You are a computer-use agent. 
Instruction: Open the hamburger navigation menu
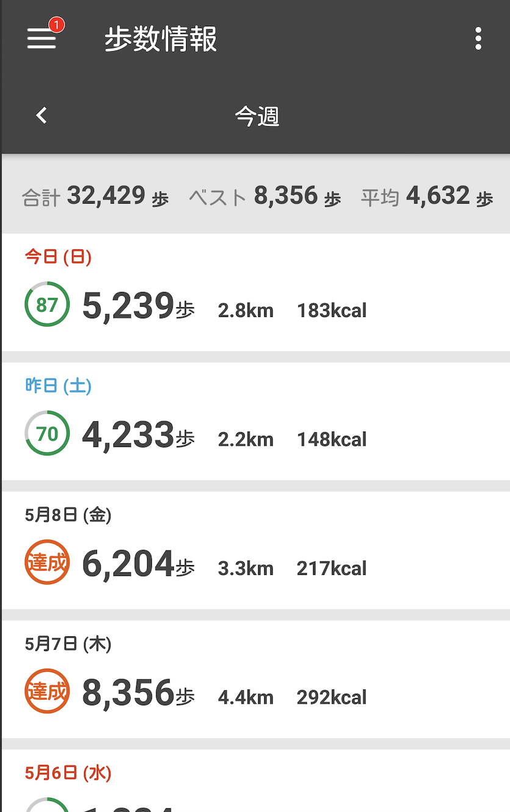pos(41,39)
